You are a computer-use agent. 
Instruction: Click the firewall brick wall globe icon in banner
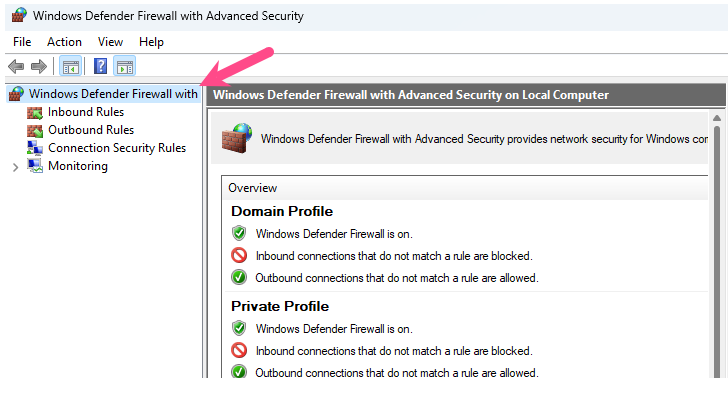(237, 138)
